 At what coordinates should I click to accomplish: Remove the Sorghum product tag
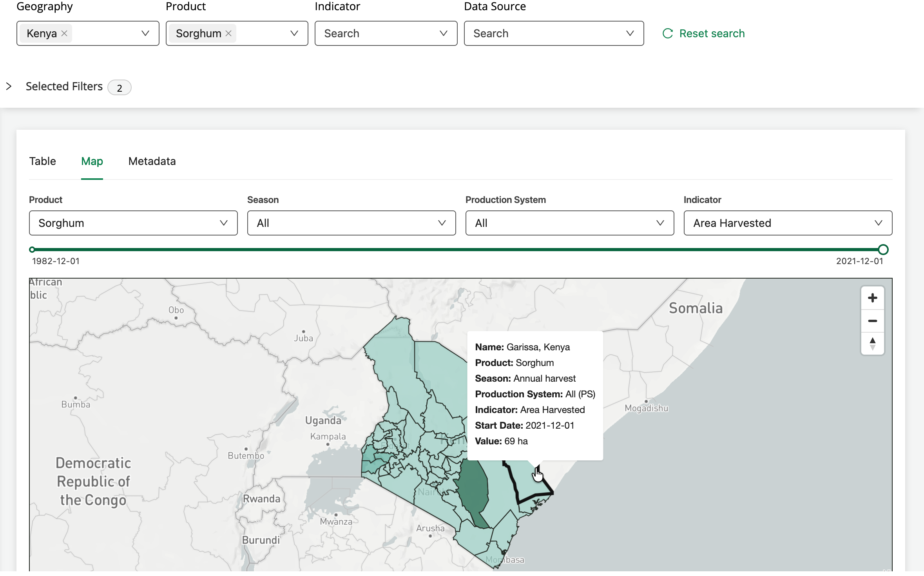pyautogui.click(x=228, y=34)
